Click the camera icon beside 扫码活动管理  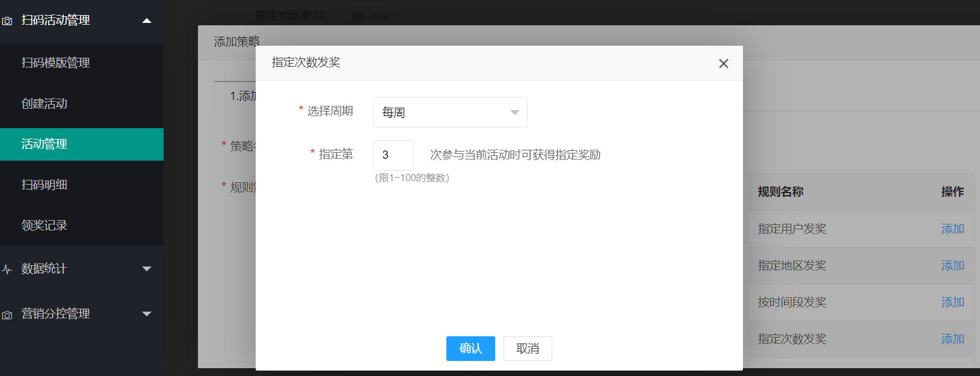[x=7, y=21]
